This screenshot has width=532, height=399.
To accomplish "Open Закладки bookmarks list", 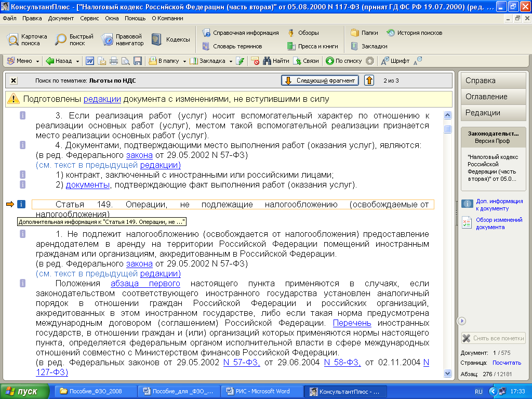I will pos(369,46).
